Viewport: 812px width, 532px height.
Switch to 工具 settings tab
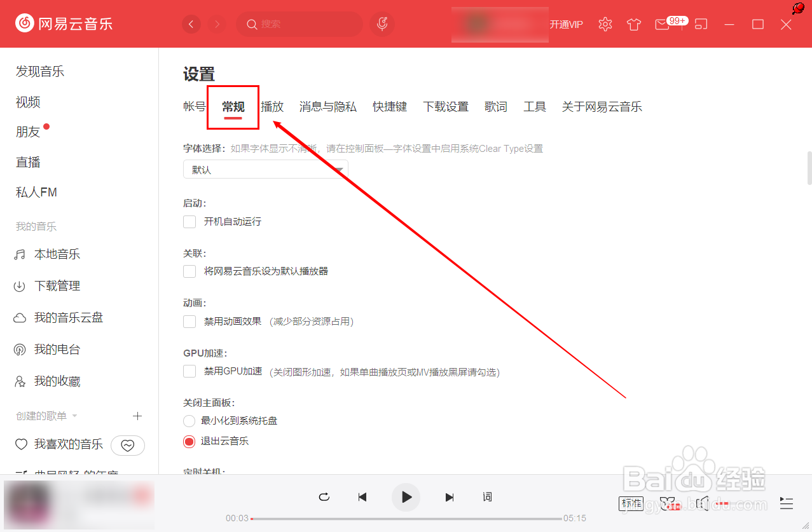coord(535,107)
